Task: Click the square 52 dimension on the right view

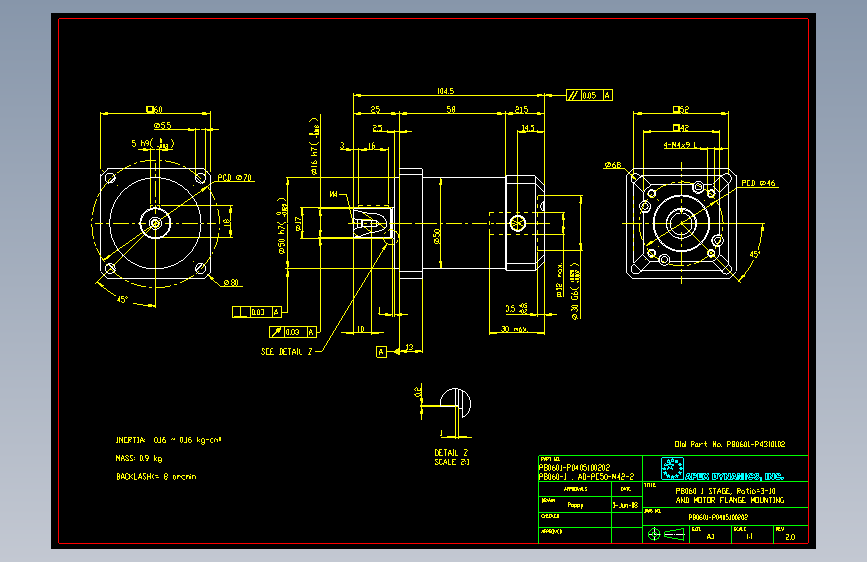Action: pos(681,110)
